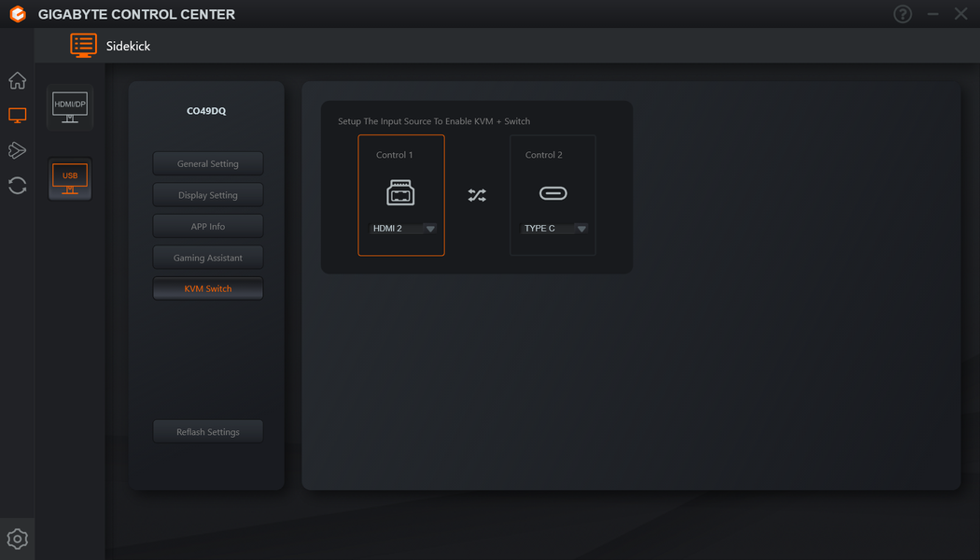The image size is (980, 560).
Task: Expand the TYPE C dropdown
Action: coord(553,228)
